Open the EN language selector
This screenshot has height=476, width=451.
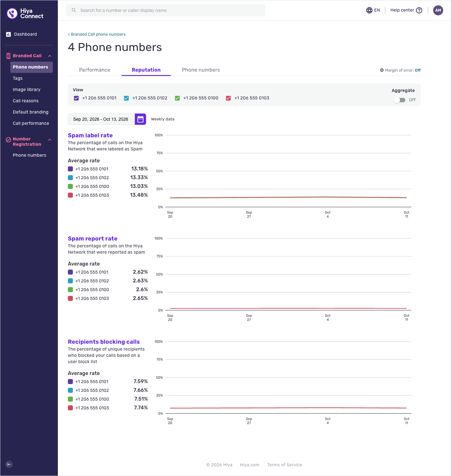[x=373, y=10]
